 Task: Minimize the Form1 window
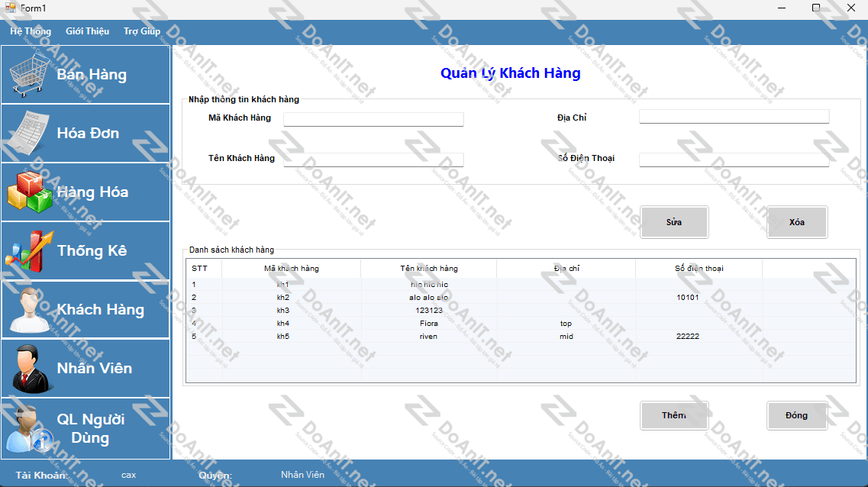[x=782, y=8]
